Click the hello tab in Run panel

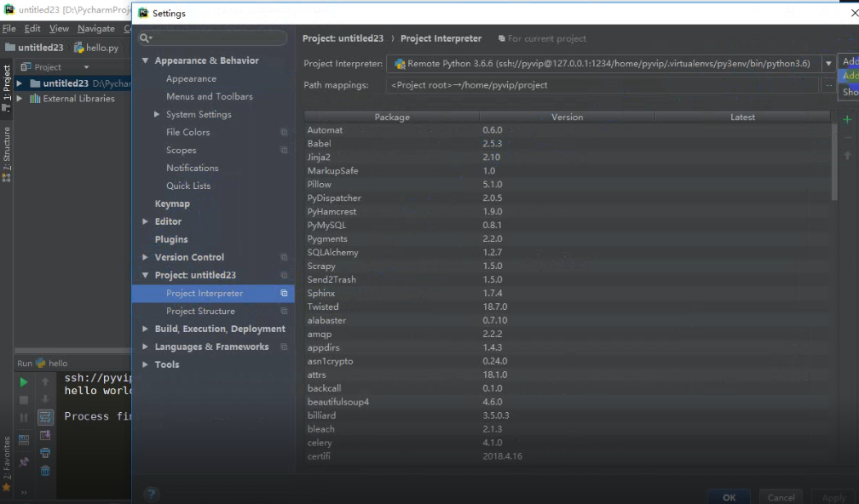[x=51, y=363]
